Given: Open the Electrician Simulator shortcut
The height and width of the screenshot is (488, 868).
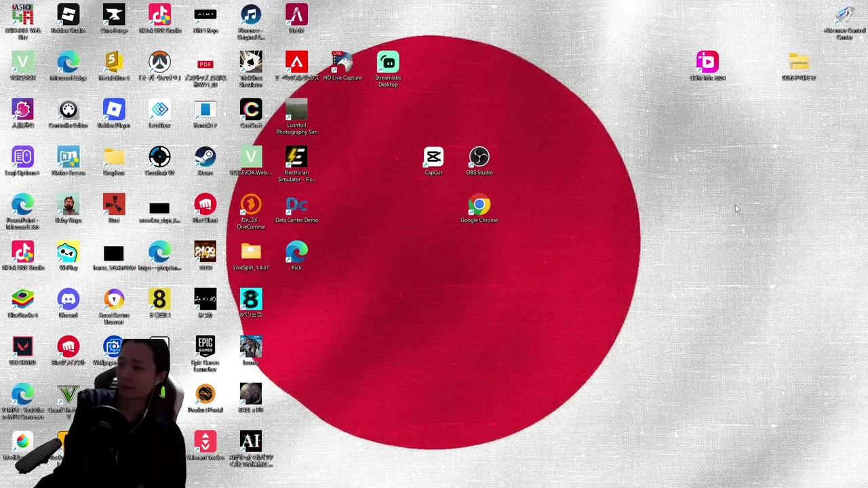Looking at the screenshot, I should click(296, 157).
